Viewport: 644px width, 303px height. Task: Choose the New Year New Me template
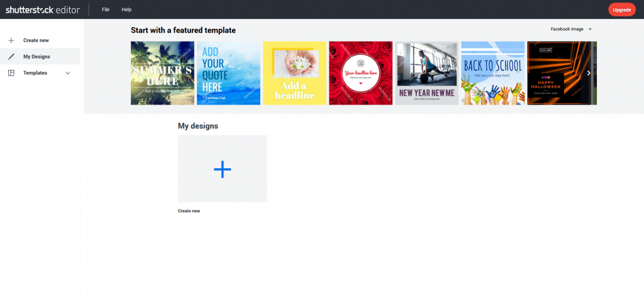coord(427,73)
